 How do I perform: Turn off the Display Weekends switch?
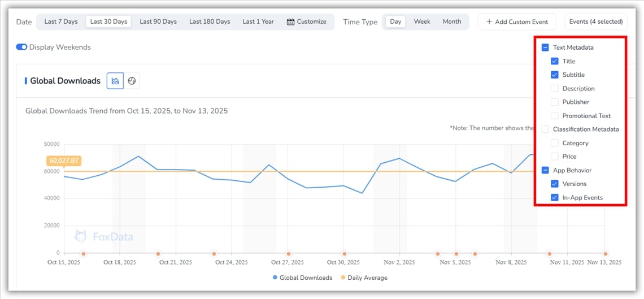click(21, 47)
